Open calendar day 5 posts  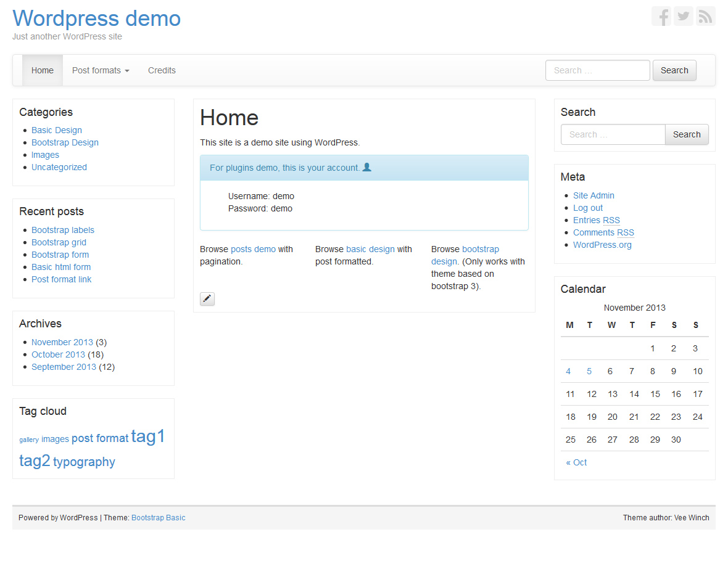click(x=589, y=371)
